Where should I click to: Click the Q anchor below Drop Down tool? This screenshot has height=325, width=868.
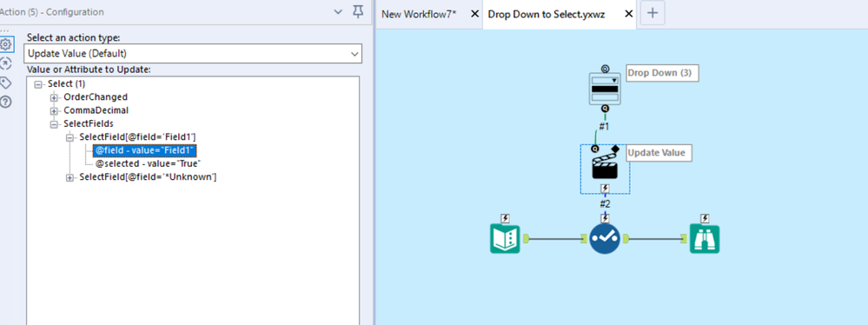(605, 109)
